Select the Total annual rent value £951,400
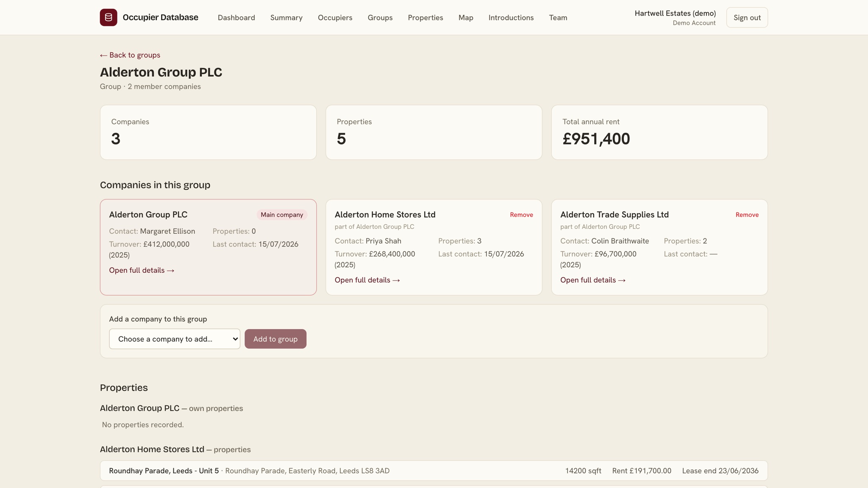The height and width of the screenshot is (488, 868). pyautogui.click(x=596, y=139)
